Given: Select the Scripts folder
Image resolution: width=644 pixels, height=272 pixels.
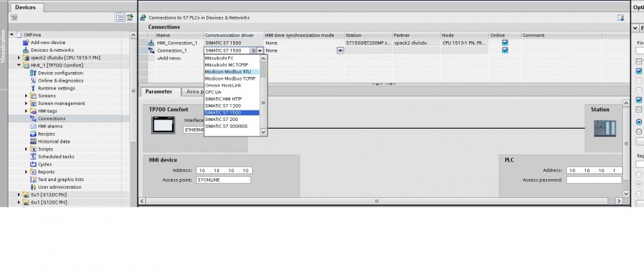Looking at the screenshot, I should 45,149.
